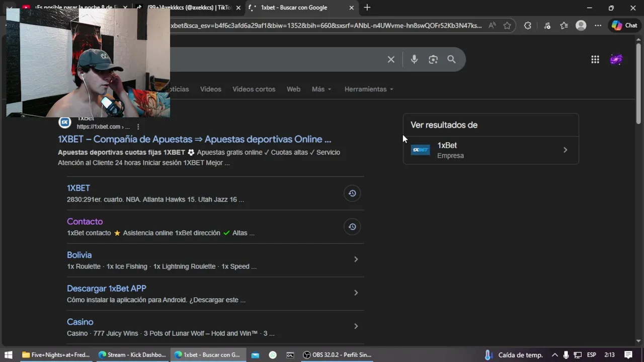Viewport: 644px width, 362px height.
Task: Switch to OBS 32.0.2 taskbar window
Action: pyautogui.click(x=337, y=354)
